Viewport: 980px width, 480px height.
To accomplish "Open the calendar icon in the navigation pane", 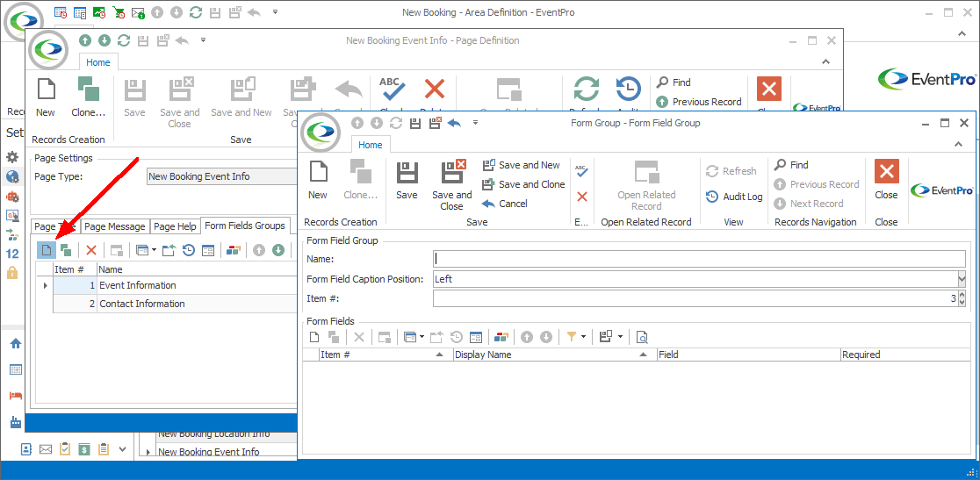I will 16,369.
